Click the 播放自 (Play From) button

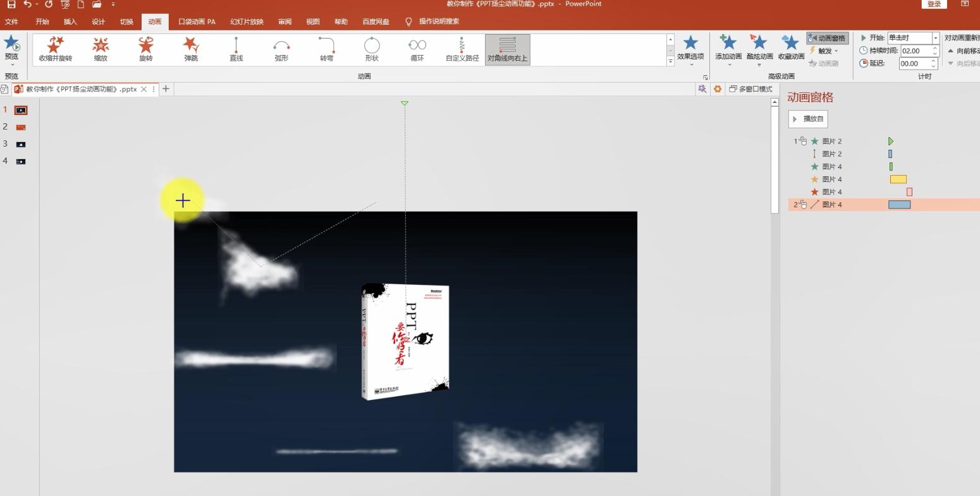point(807,119)
